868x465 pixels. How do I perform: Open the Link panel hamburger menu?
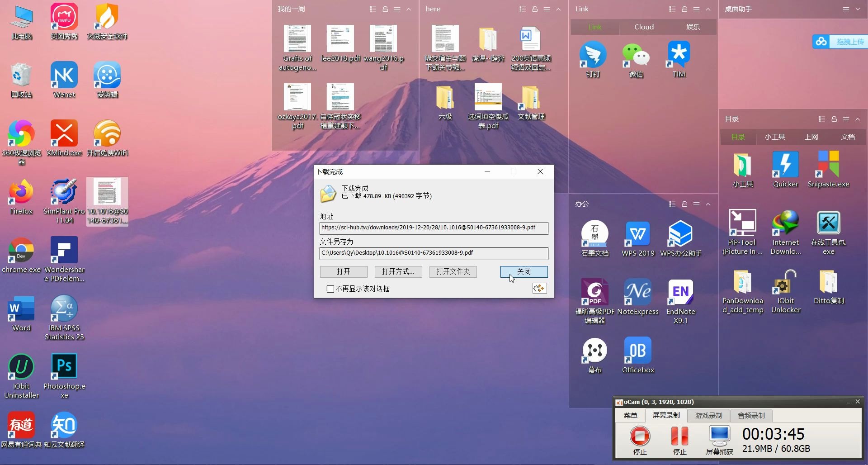tap(696, 9)
